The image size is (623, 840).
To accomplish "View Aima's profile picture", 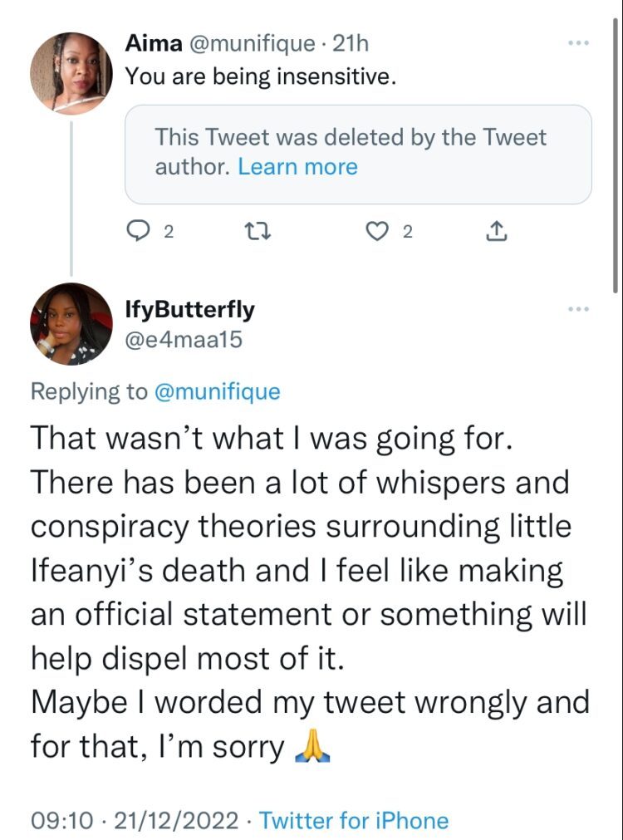I will coord(71,73).
